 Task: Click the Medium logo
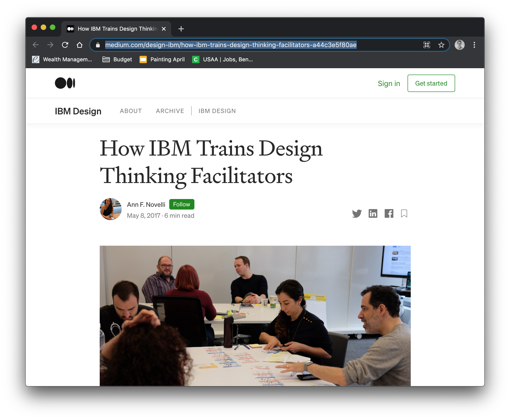point(65,83)
